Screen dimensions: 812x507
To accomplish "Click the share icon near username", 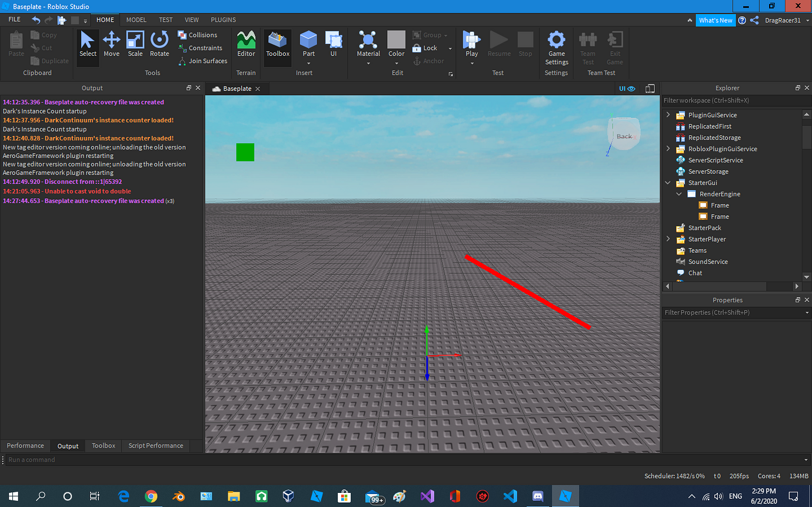I will 754,20.
